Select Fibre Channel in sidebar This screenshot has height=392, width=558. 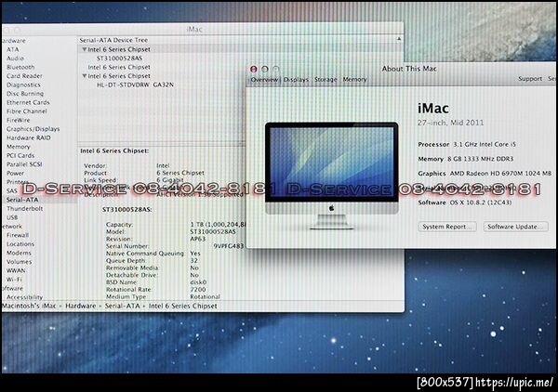[27, 111]
